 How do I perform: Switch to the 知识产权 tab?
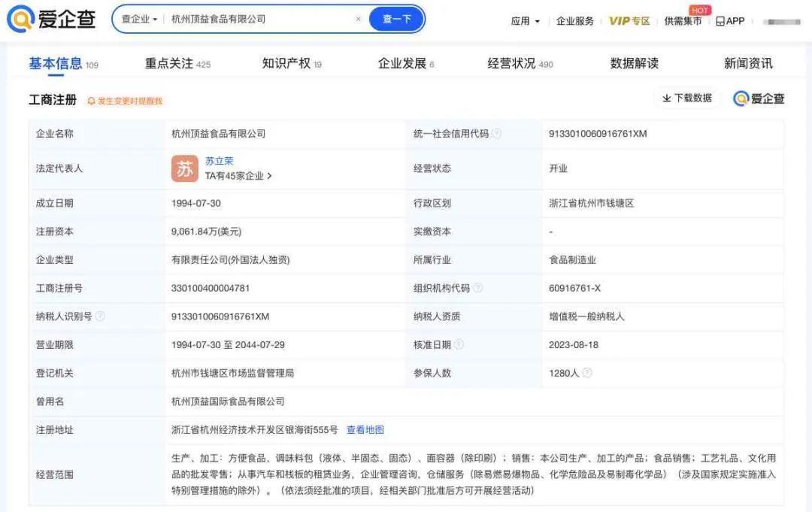click(x=292, y=64)
